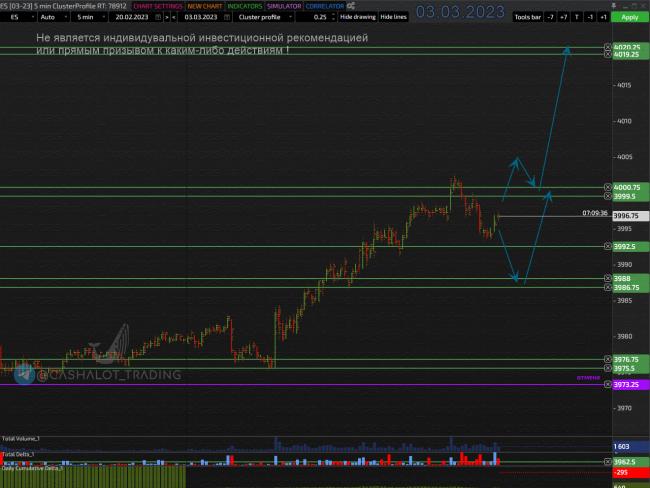650x488 pixels.
Task: Open the Cluster profile chart type dropdown
Action: pos(264,17)
